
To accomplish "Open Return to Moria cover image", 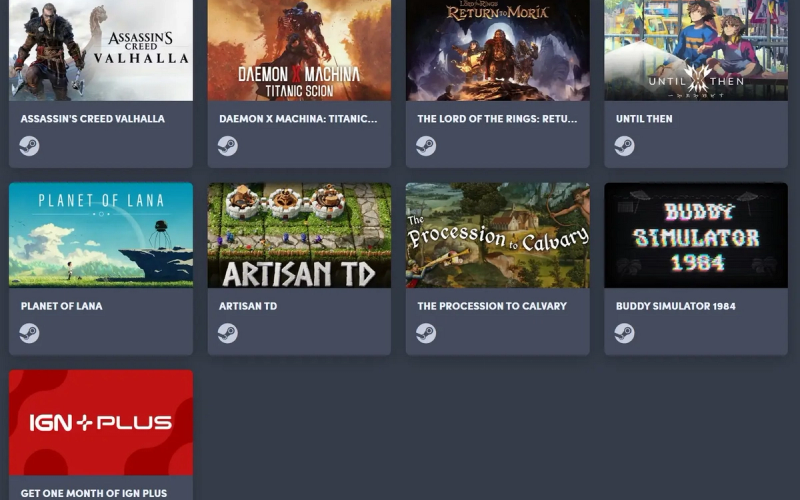I will (x=498, y=50).
